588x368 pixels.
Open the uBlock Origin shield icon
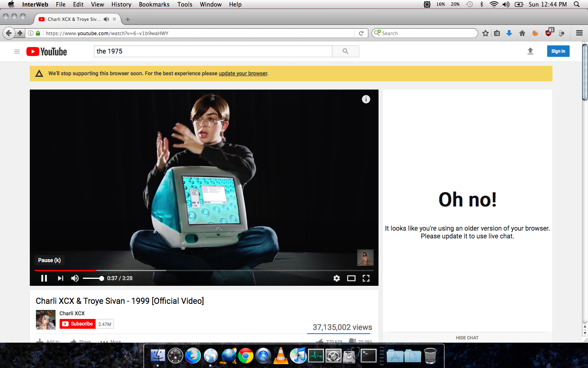[549, 32]
